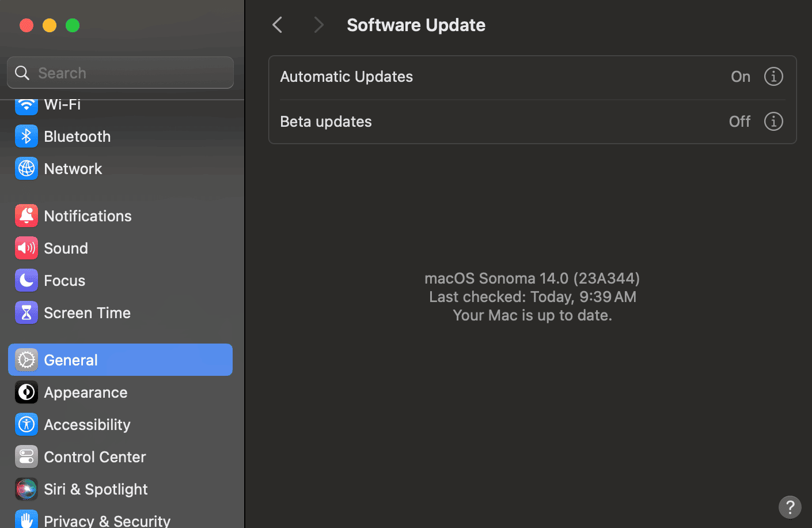812x528 pixels.
Task: Switch to Privacy & Security settings
Action: (107, 519)
